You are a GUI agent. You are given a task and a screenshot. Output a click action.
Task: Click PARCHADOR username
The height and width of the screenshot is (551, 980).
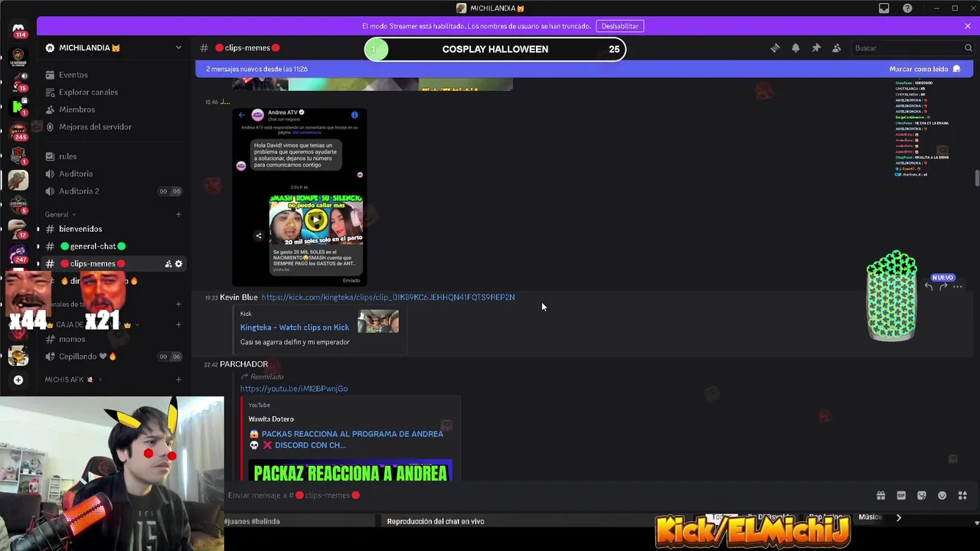[243, 364]
